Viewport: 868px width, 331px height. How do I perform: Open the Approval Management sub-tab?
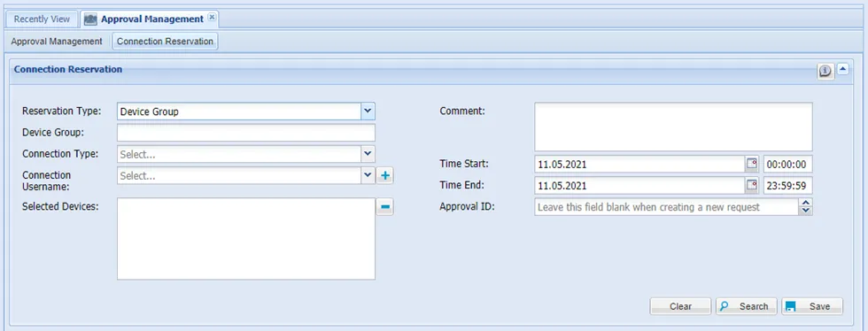57,41
